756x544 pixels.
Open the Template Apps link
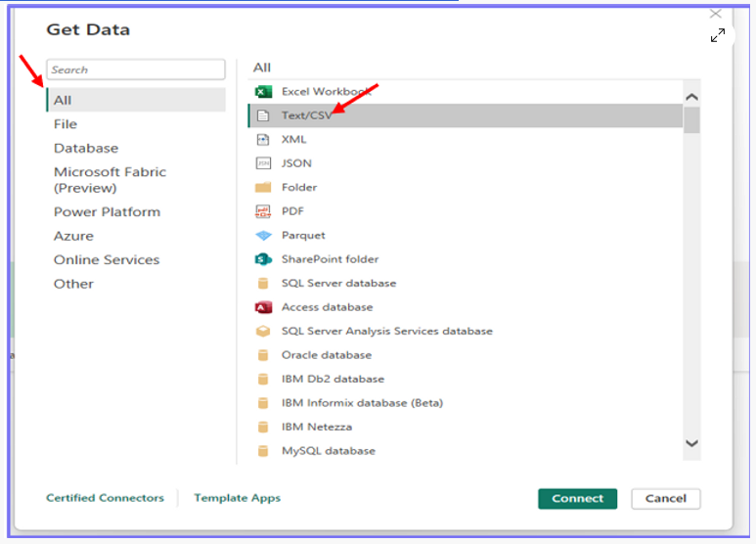click(x=238, y=498)
